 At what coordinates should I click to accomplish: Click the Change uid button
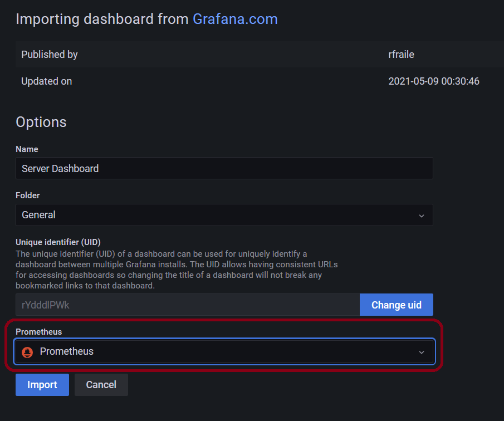[396, 305]
